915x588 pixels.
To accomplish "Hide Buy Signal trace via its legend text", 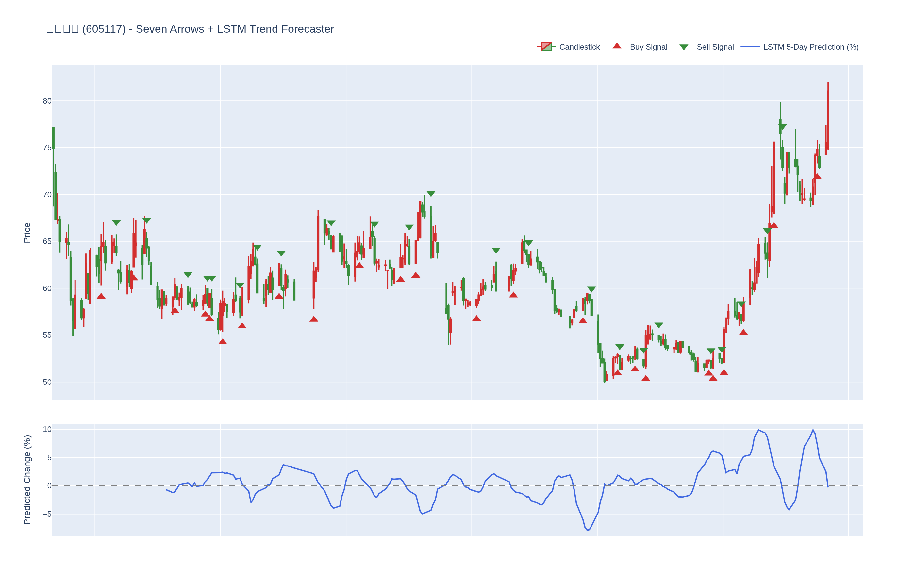I will pos(648,47).
